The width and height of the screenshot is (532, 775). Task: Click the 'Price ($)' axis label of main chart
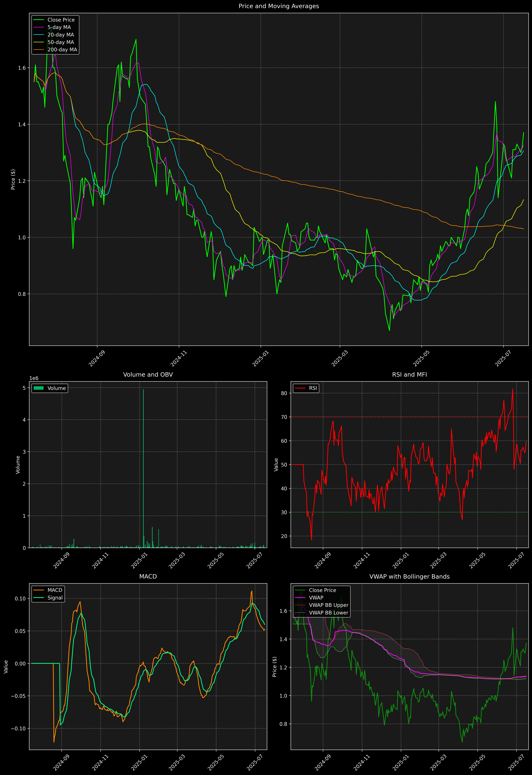coord(13,179)
